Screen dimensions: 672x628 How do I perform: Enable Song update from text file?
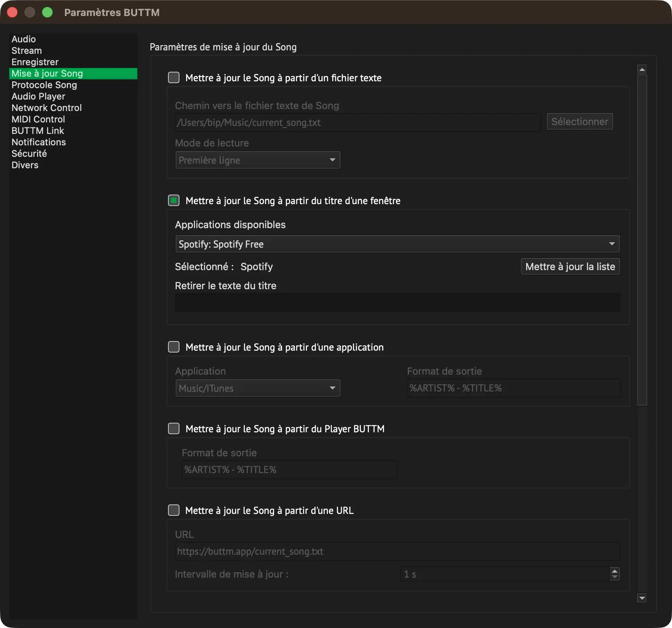pyautogui.click(x=174, y=77)
